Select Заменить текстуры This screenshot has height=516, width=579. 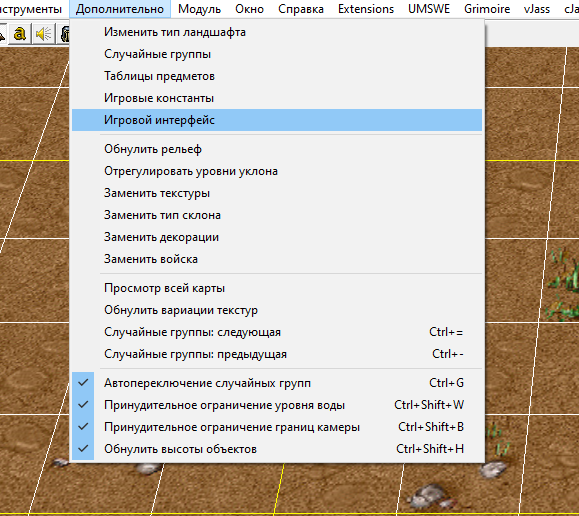point(277,193)
